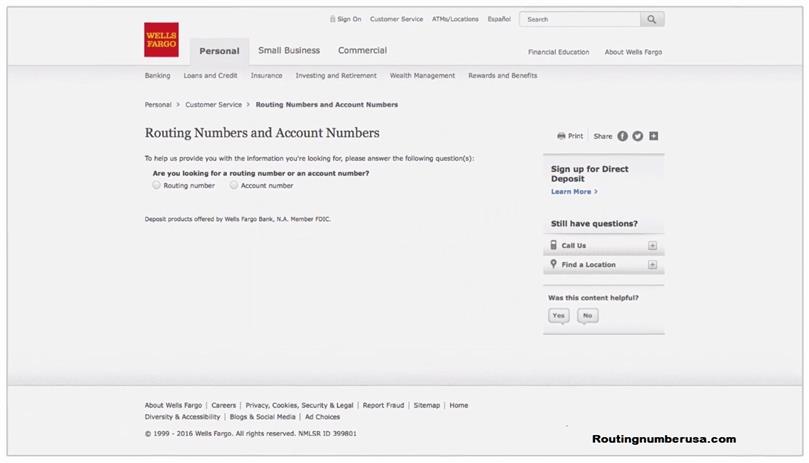Image resolution: width=809 pixels, height=463 pixels.
Task: Open the Report Fraud footer link
Action: (383, 405)
